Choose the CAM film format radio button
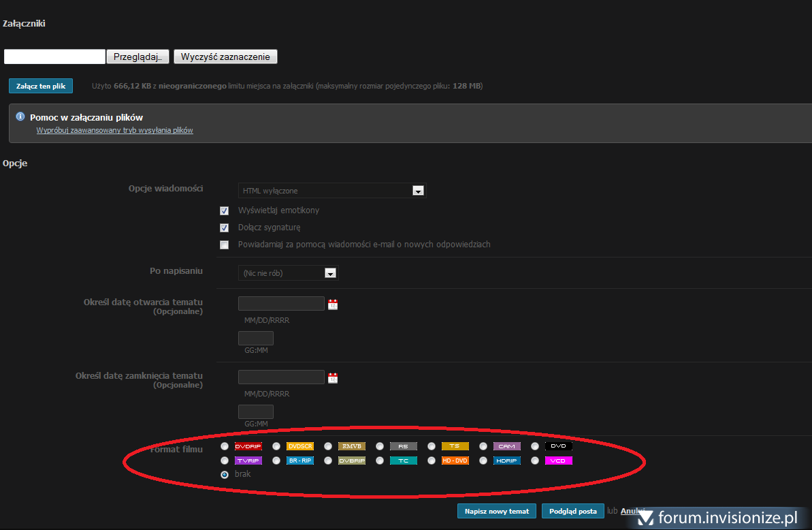 483,446
